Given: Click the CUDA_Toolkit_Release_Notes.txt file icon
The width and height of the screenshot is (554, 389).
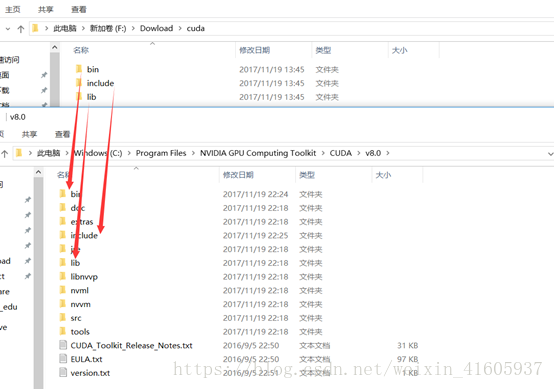Looking at the screenshot, I should (63, 345).
